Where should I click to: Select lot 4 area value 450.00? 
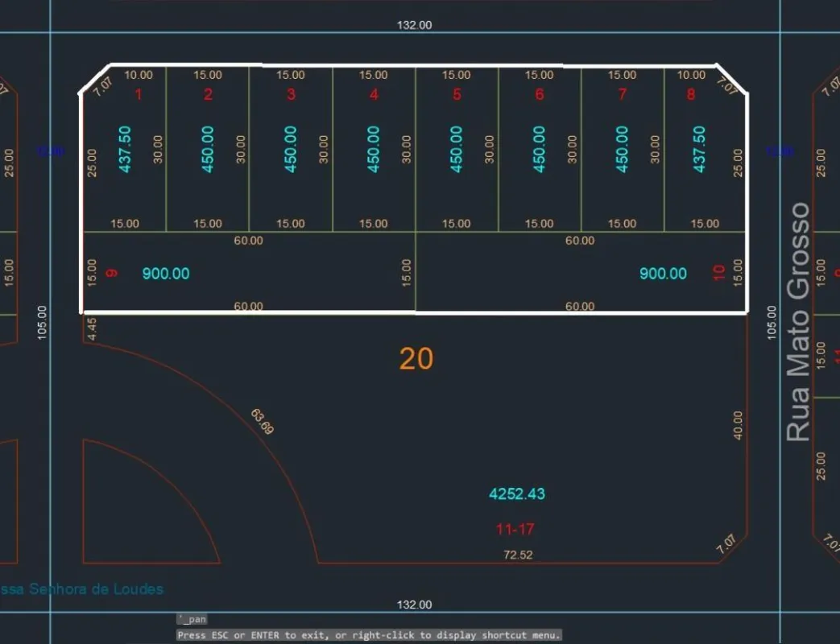374,150
